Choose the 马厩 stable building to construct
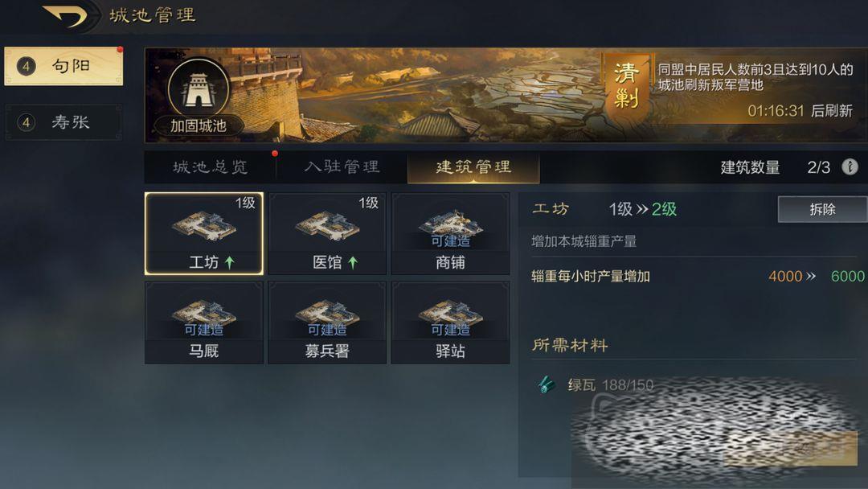Screen dimensions: 868x489 (203, 323)
